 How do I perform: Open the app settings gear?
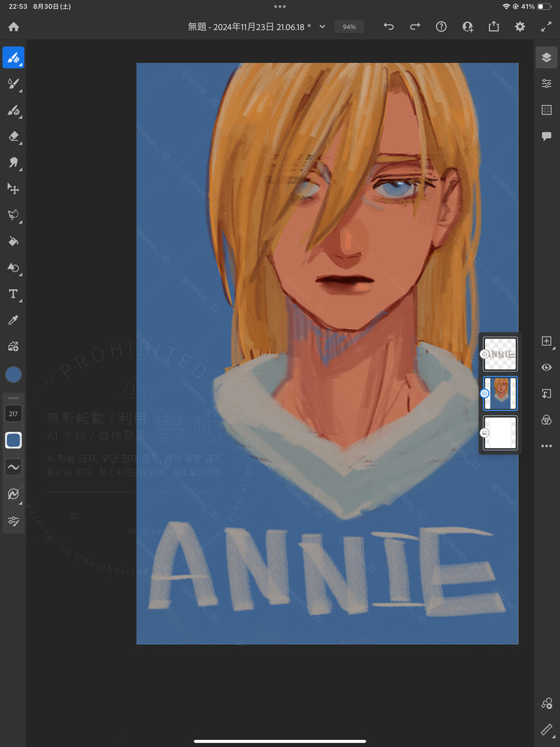tap(520, 27)
